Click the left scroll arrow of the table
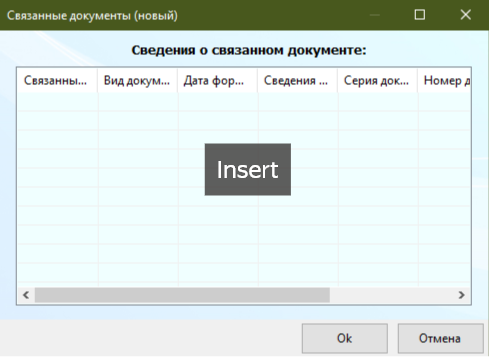 point(26,295)
